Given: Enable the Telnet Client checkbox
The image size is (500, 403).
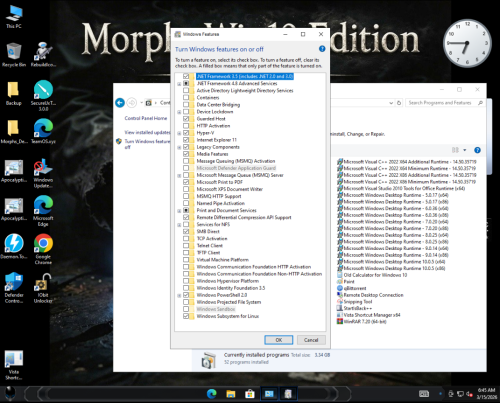Looking at the screenshot, I should click(x=186, y=246).
